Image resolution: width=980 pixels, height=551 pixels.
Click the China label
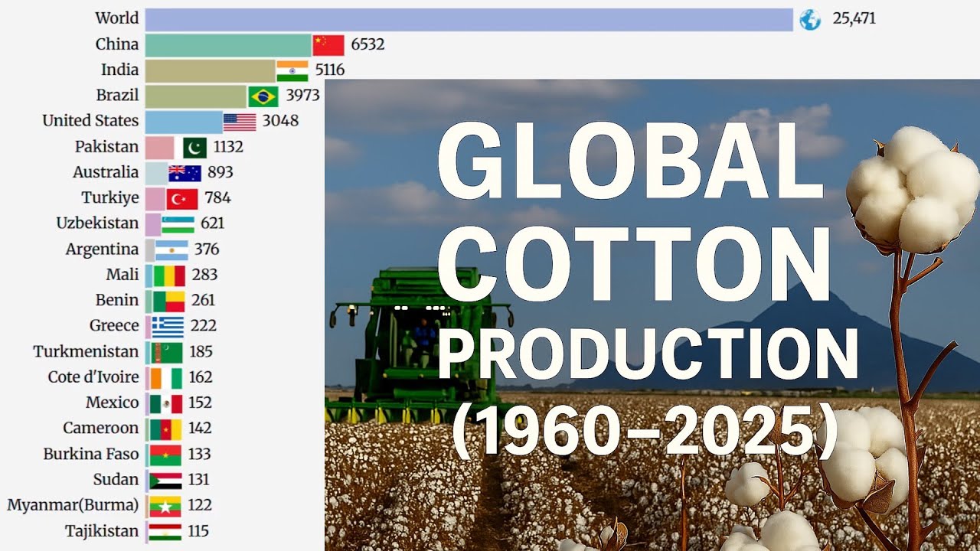117,44
